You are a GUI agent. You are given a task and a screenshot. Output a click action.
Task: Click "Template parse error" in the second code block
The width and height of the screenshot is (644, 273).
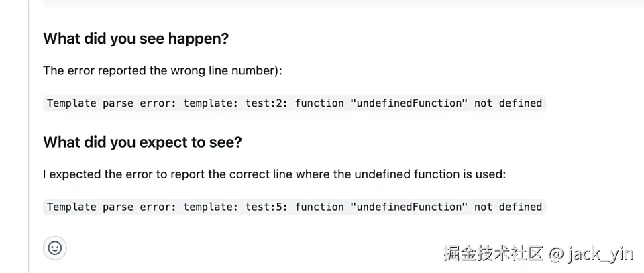111,207
